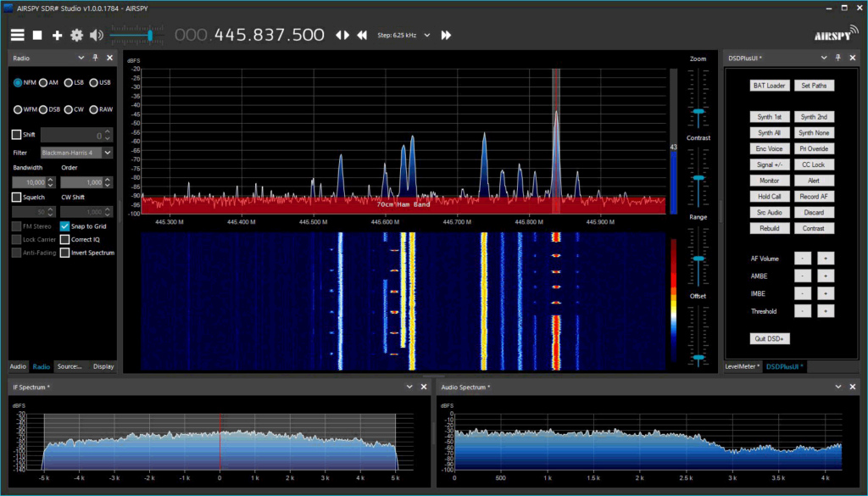This screenshot has width=868, height=496.
Task: Close the DSDPlusUI panel
Action: pos(853,58)
